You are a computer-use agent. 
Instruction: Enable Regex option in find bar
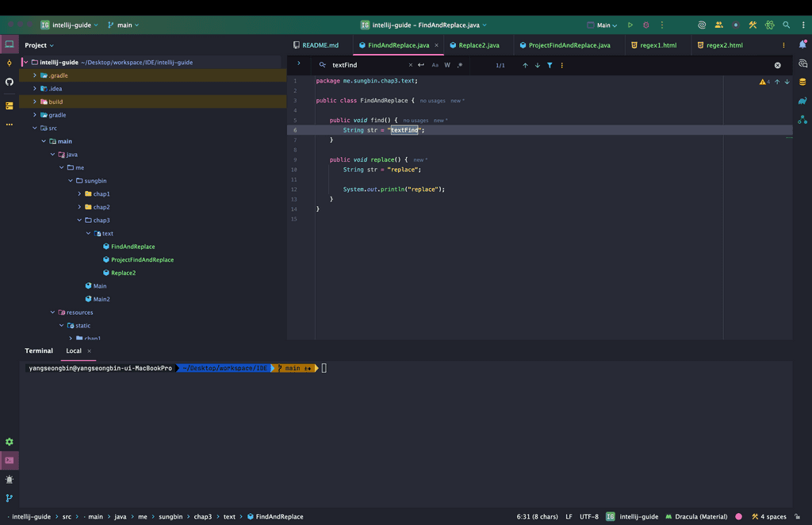(x=460, y=65)
